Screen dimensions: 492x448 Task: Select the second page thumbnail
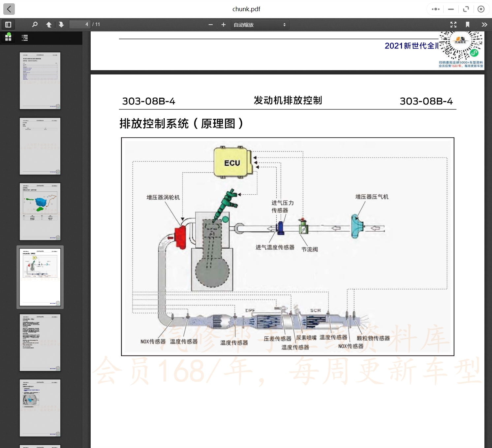(40, 146)
